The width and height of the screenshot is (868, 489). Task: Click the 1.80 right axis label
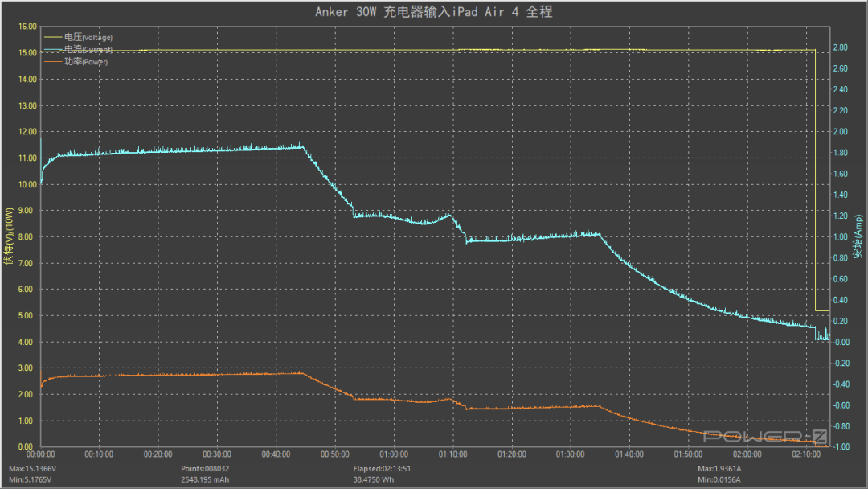841,153
